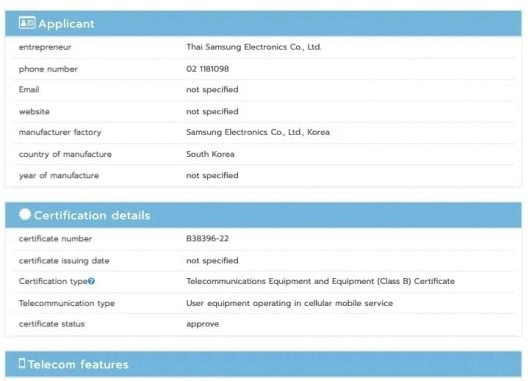The height and width of the screenshot is (381, 528).
Task: Click the 'not specified' value for year of manufacture
Action: (212, 176)
